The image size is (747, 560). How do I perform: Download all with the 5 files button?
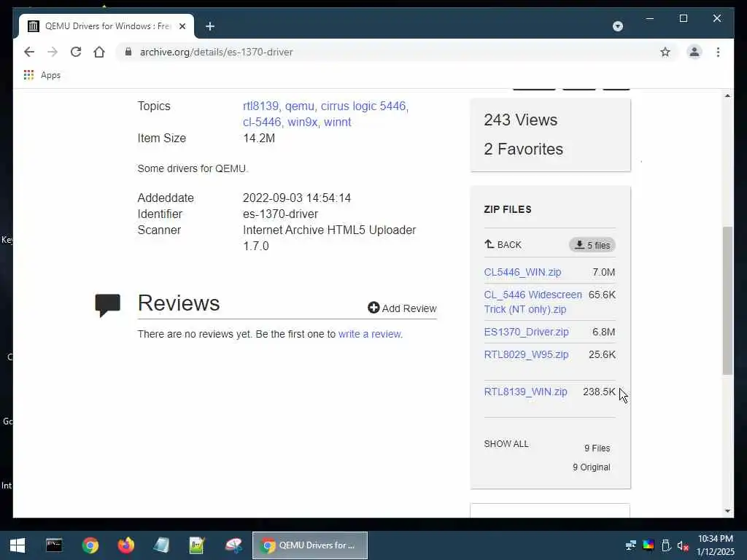592,245
